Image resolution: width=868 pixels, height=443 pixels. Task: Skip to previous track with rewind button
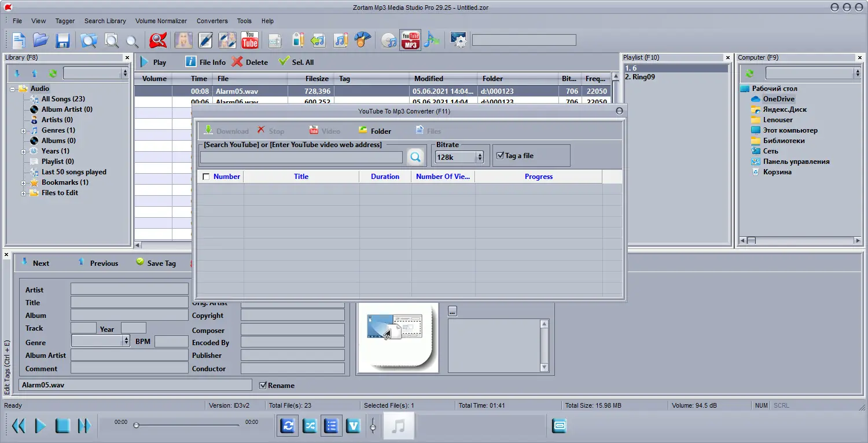click(19, 426)
